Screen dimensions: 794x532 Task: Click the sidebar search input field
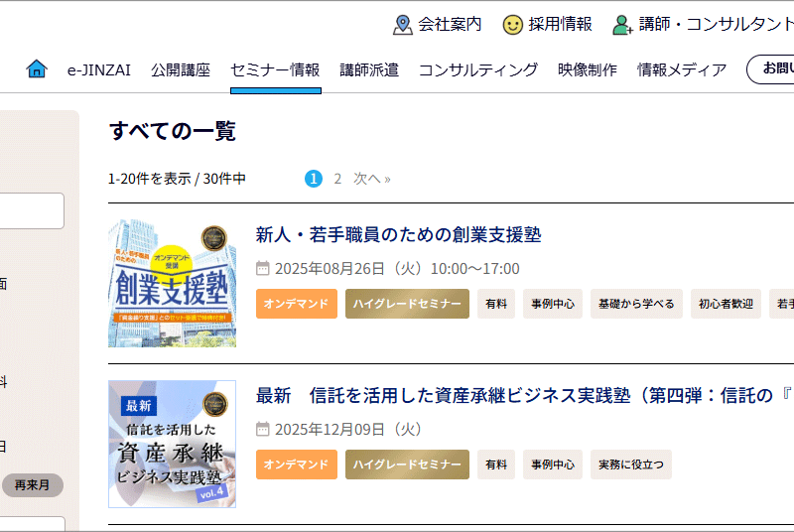32,210
